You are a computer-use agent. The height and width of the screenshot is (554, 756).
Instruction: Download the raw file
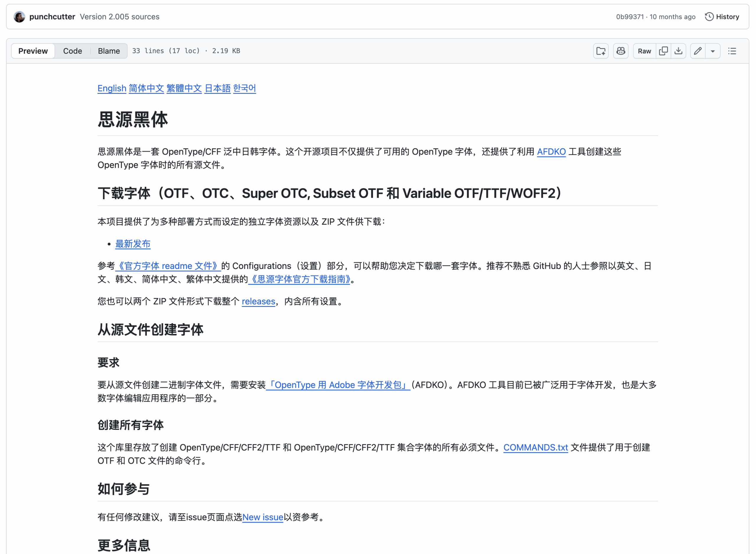point(679,51)
